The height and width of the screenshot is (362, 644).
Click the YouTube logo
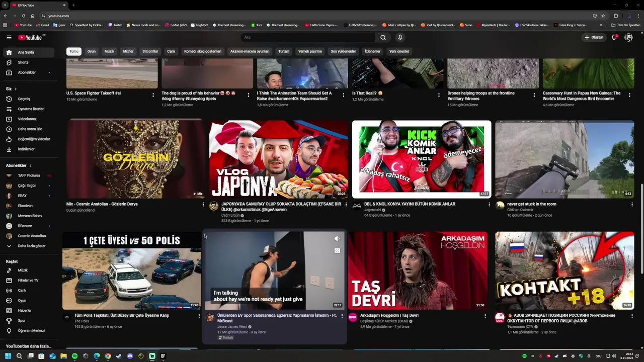click(31, 37)
